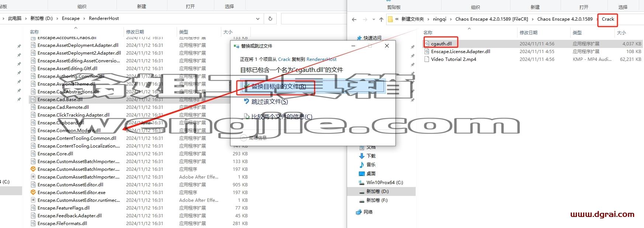Click the RendererHost link in the dialog
The image size is (644, 228).
pos(322,59)
